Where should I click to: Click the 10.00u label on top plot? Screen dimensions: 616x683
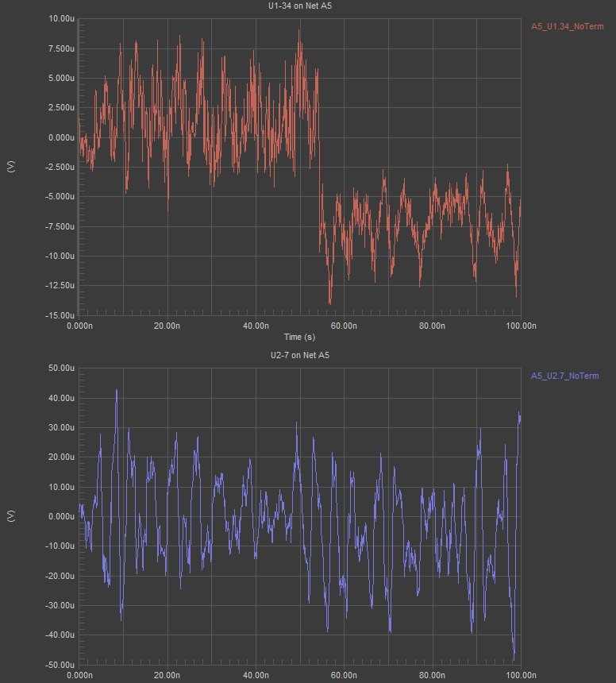pos(61,19)
